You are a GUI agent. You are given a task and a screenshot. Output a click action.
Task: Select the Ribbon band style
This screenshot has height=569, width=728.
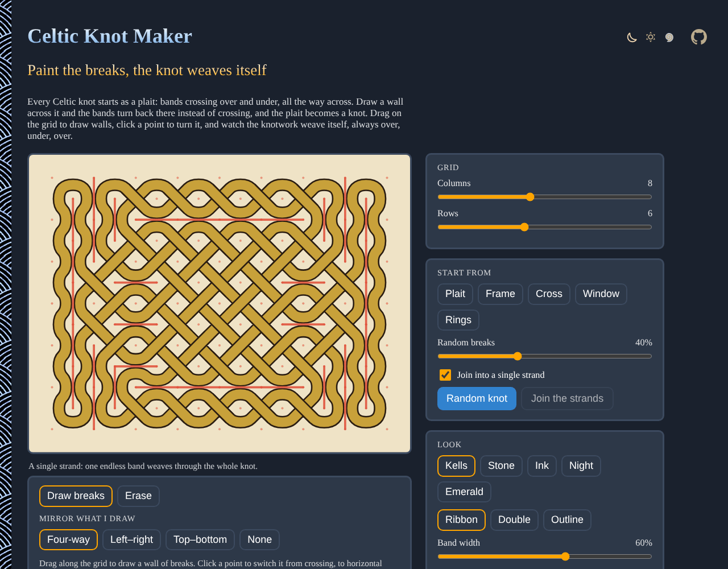(461, 520)
